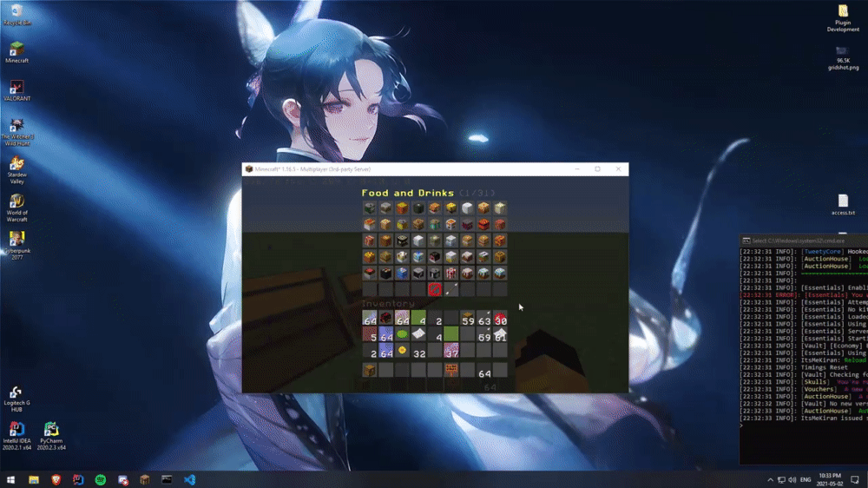868x488 pixels.
Task: Click the inventory stack showing 61
Action: (x=500, y=334)
